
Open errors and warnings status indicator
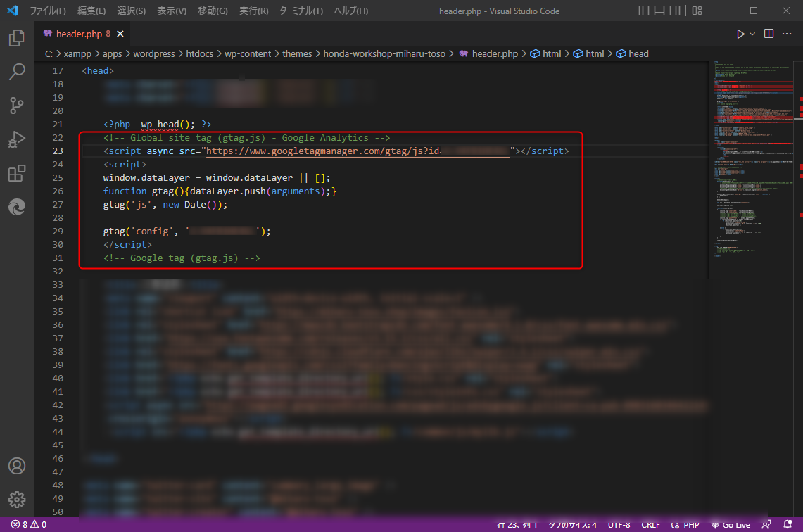tap(29, 525)
